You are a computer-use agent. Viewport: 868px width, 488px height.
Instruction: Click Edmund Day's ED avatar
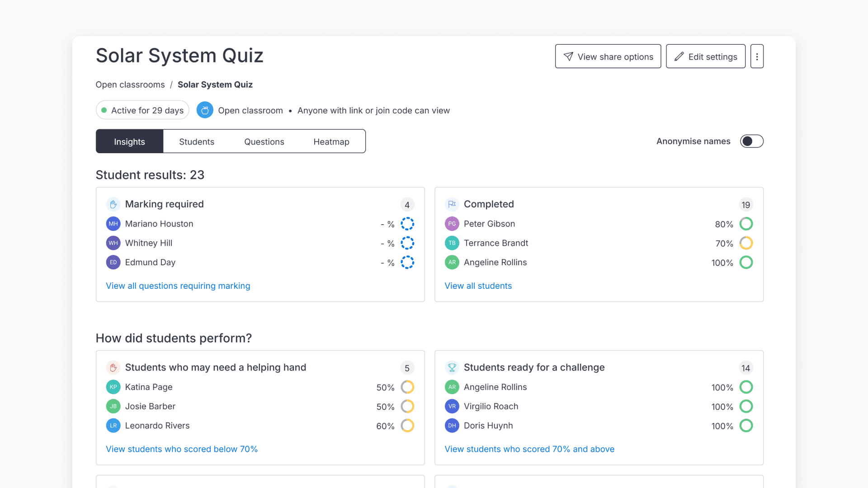pyautogui.click(x=113, y=263)
